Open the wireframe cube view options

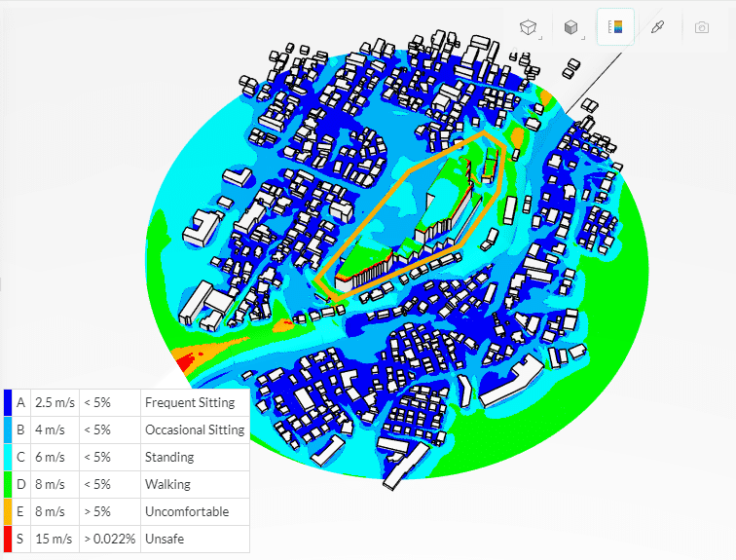[x=527, y=27]
